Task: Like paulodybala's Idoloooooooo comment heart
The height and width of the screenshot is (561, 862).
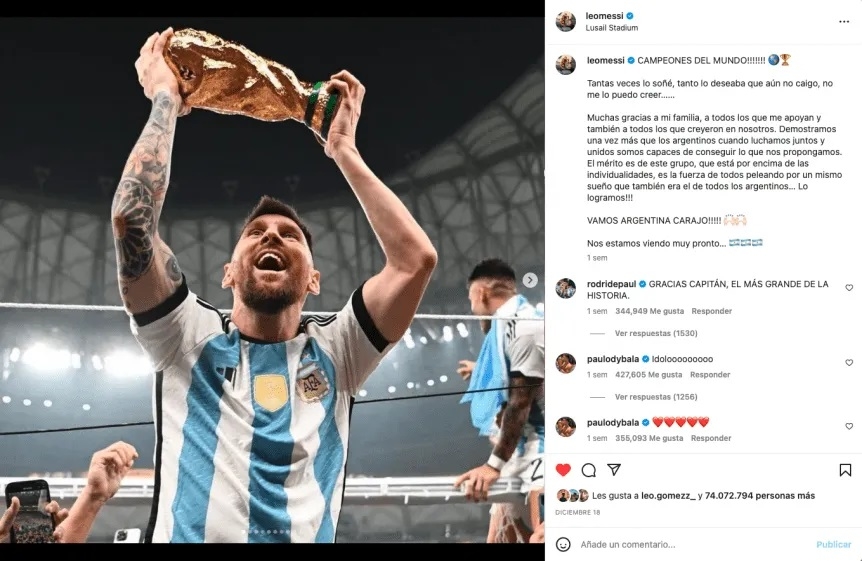Action: point(849,362)
